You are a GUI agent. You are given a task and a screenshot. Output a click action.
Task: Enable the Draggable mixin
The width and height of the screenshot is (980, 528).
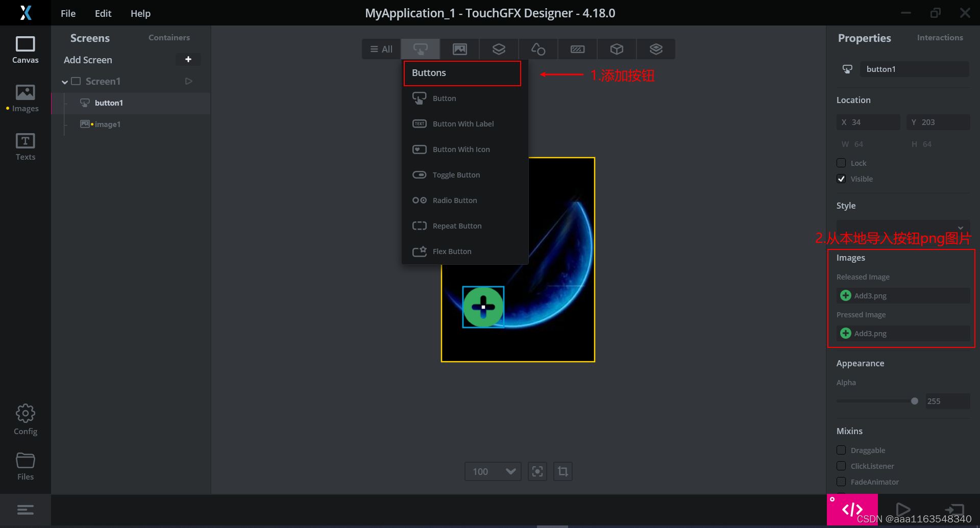pyautogui.click(x=841, y=450)
